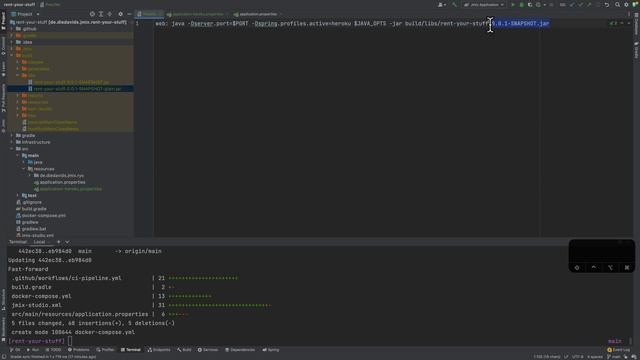The width and height of the screenshot is (640, 360).
Task: Open Jmix Application run configuration dropdown
Action: (484, 5)
